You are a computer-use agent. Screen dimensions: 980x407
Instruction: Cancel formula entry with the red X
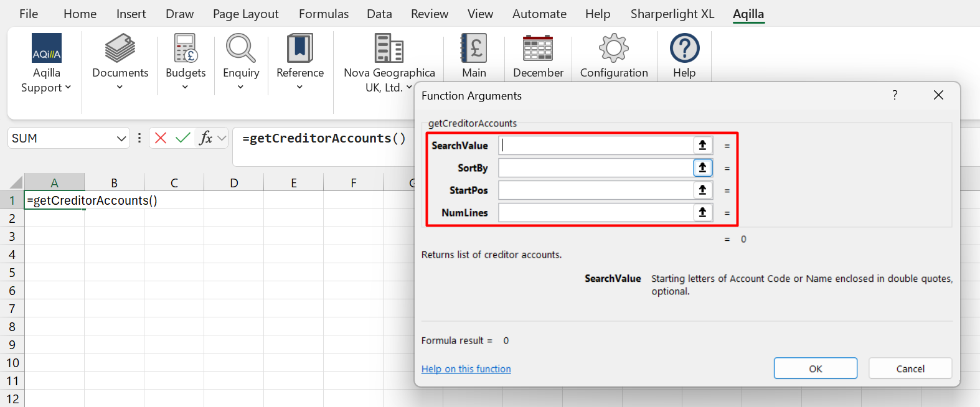tap(161, 138)
